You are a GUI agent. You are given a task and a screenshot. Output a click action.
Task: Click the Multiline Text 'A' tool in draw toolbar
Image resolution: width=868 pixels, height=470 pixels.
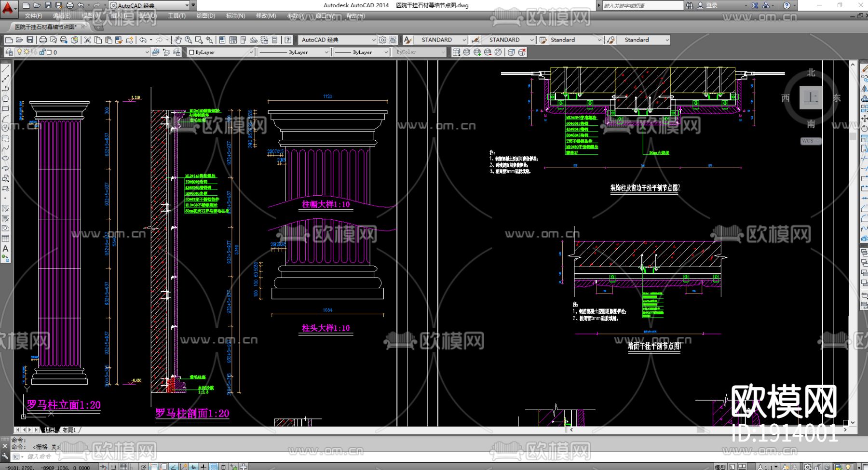(5, 249)
